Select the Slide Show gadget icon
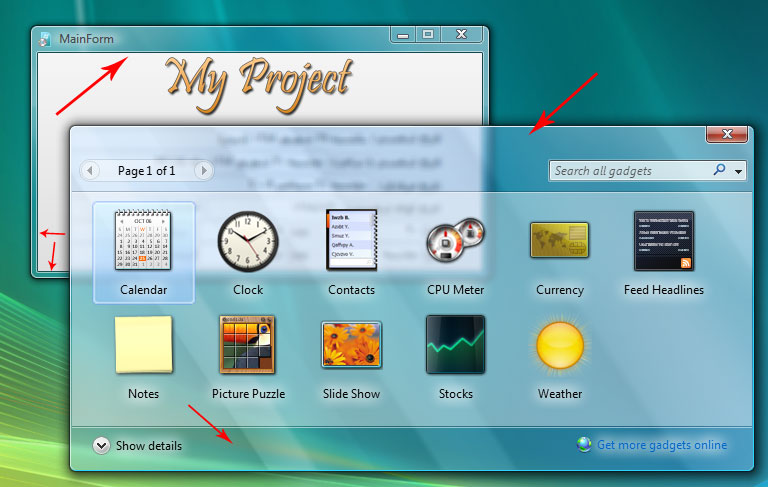The image size is (768, 487). tap(351, 344)
